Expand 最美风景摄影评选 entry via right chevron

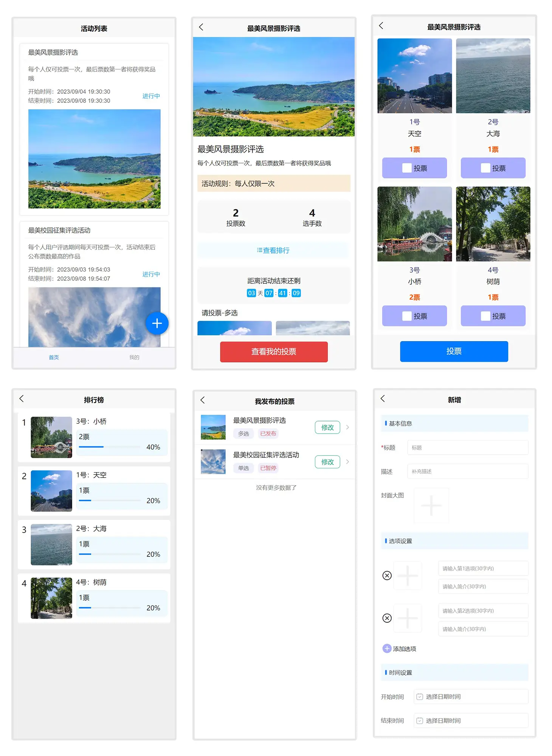(347, 427)
